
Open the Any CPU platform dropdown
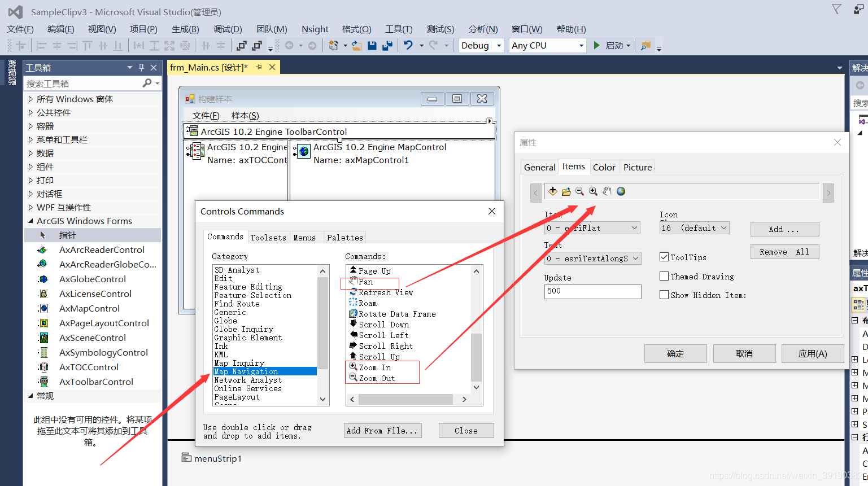click(x=547, y=46)
